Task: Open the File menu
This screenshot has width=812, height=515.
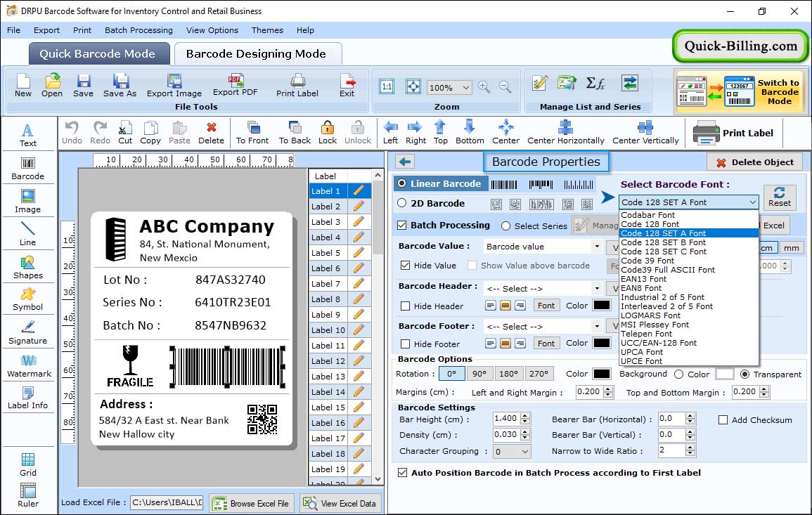Action: 13,30
